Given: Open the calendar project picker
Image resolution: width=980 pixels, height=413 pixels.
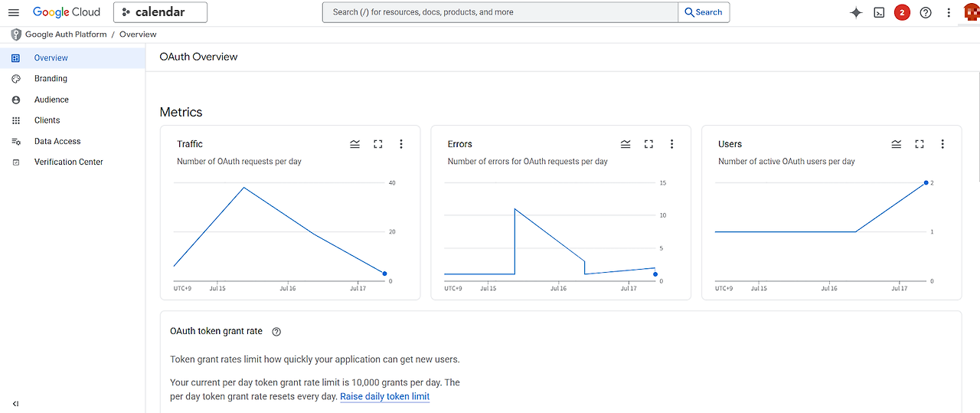Looking at the screenshot, I should pos(160,12).
